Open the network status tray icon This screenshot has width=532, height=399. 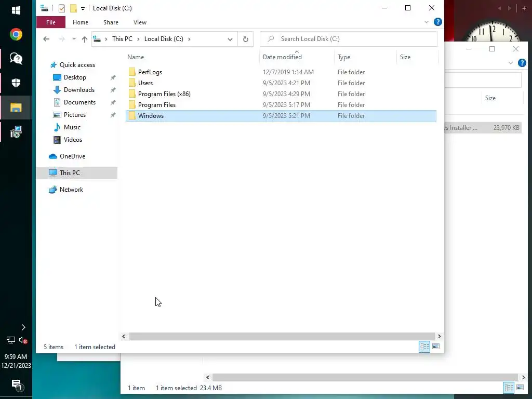point(11,340)
